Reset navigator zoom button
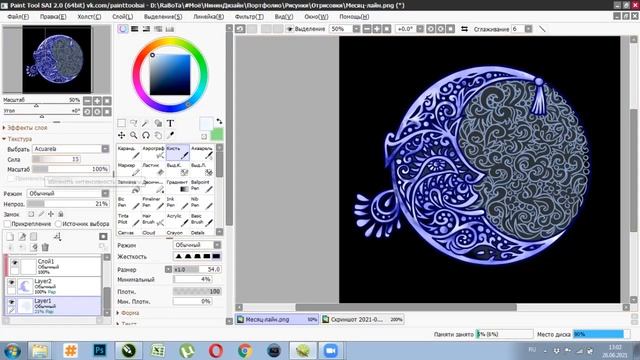This screenshot has height=360, width=640. 107,100
